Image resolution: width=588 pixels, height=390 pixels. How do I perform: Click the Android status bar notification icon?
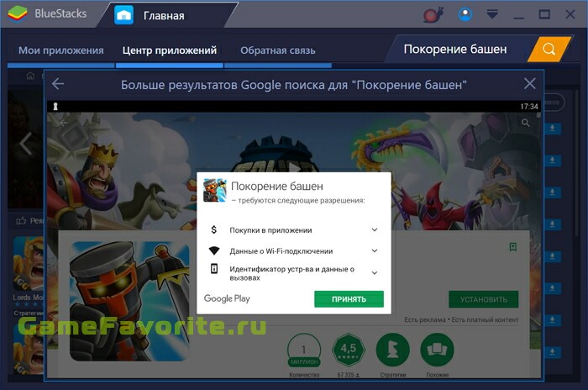pyautogui.click(x=55, y=106)
